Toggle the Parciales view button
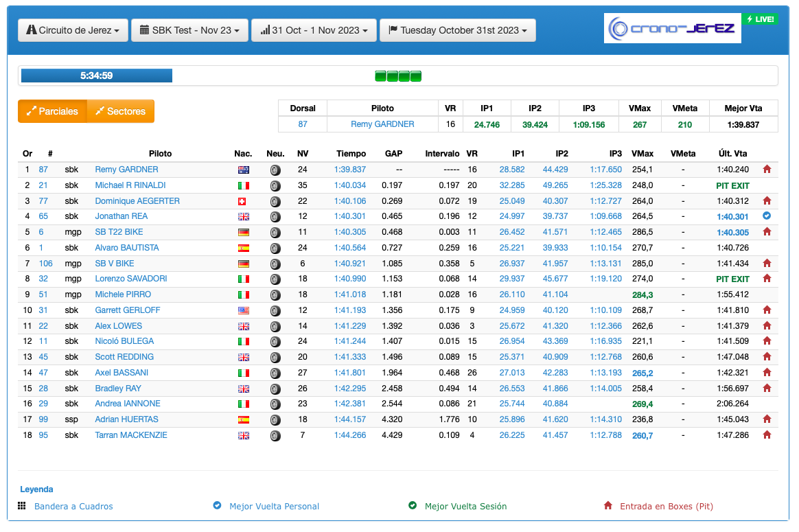This screenshot has width=799, height=532. [x=52, y=111]
